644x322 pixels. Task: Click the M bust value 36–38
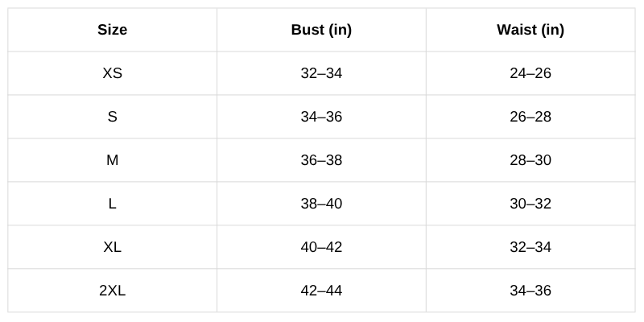click(321, 160)
